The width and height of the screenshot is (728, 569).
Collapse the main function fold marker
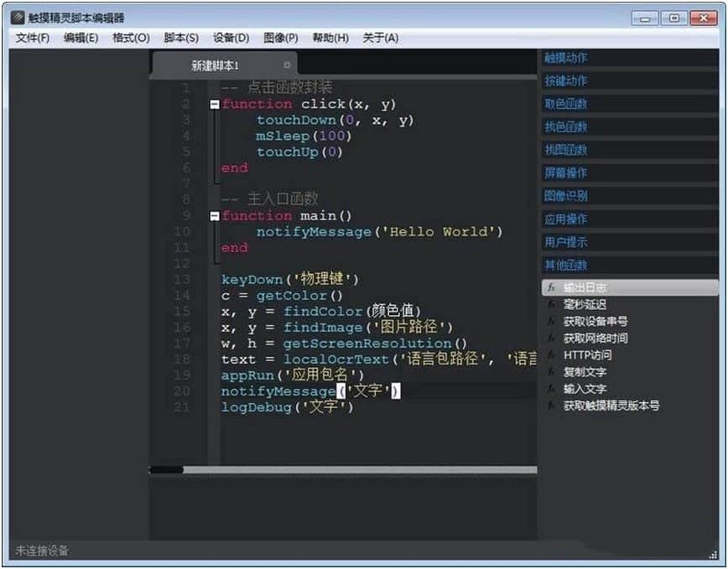tap(214, 216)
